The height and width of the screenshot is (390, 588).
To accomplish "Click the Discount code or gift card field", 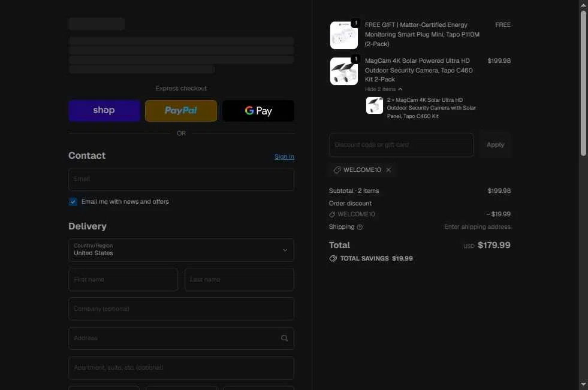I will pyautogui.click(x=402, y=145).
